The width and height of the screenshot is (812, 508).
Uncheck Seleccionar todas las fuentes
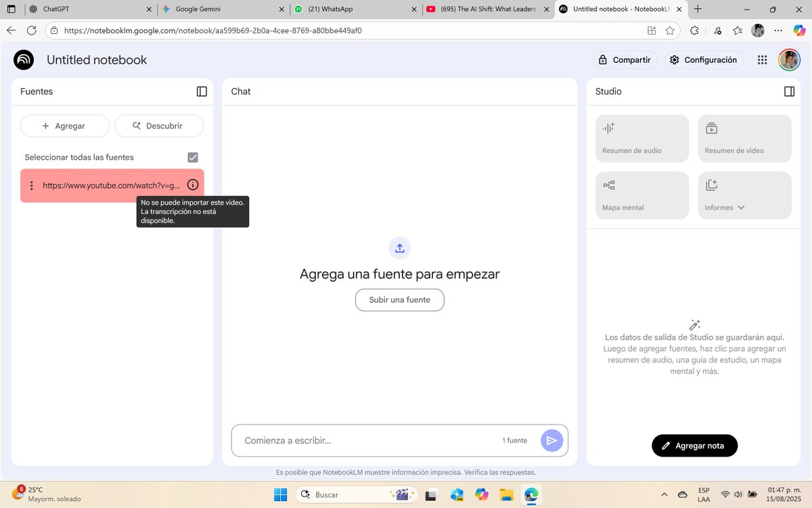193,156
